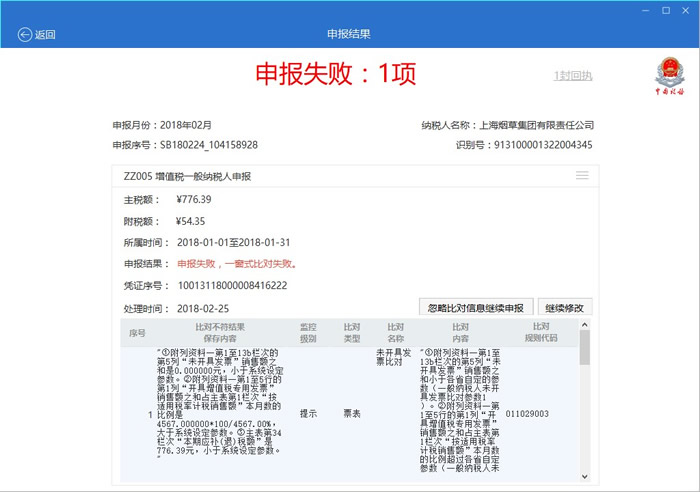The height and width of the screenshot is (492, 700).
Task: Click the 申报序号 SB180224_104158928 text
Action: coord(185,145)
